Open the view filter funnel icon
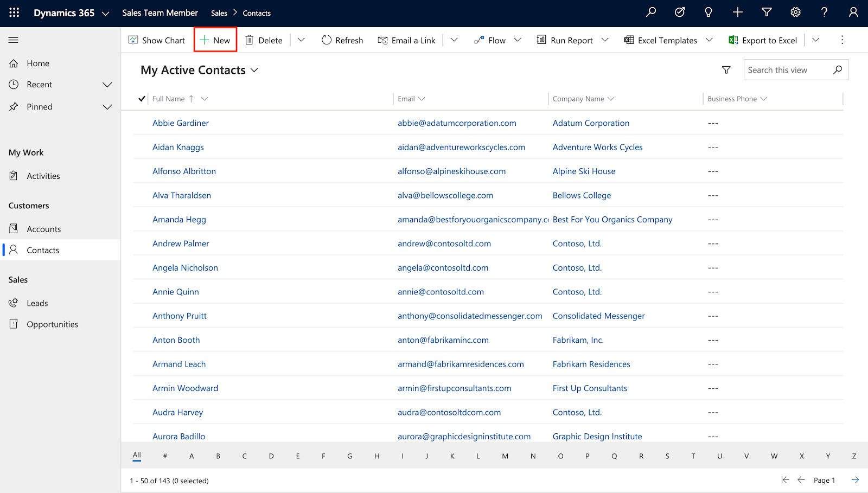 [726, 69]
